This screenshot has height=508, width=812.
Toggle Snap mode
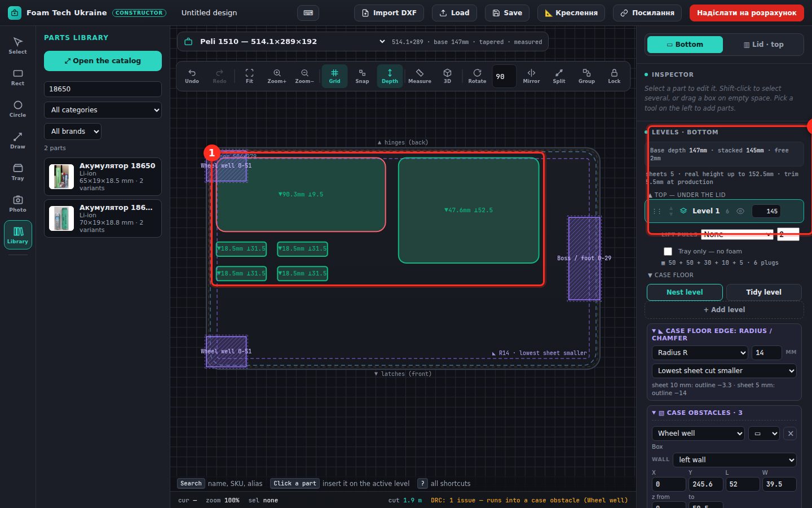(362, 76)
